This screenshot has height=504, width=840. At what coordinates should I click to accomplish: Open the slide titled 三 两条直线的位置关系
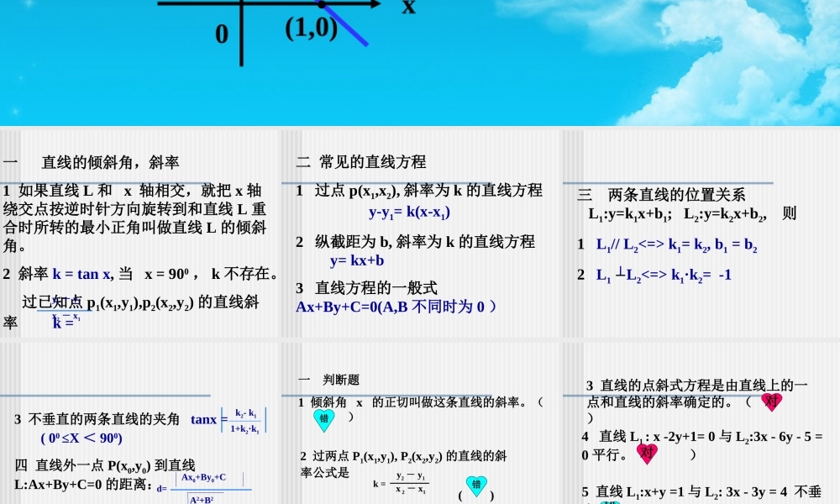pyautogui.click(x=701, y=234)
